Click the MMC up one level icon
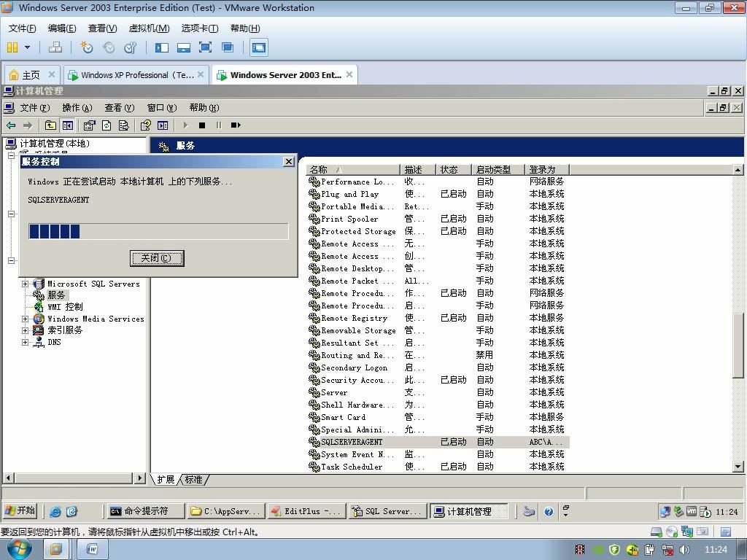Image resolution: width=747 pixels, height=560 pixels. [50, 125]
